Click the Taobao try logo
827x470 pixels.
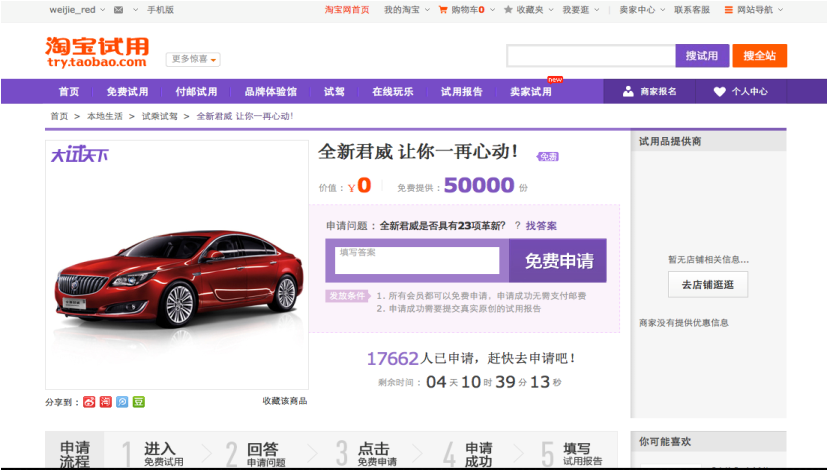97,52
